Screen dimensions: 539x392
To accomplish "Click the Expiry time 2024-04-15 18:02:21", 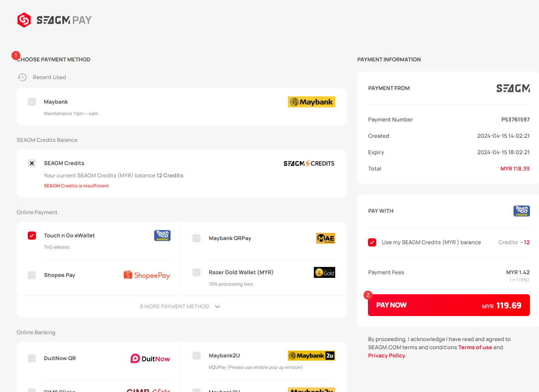I will (503, 152).
